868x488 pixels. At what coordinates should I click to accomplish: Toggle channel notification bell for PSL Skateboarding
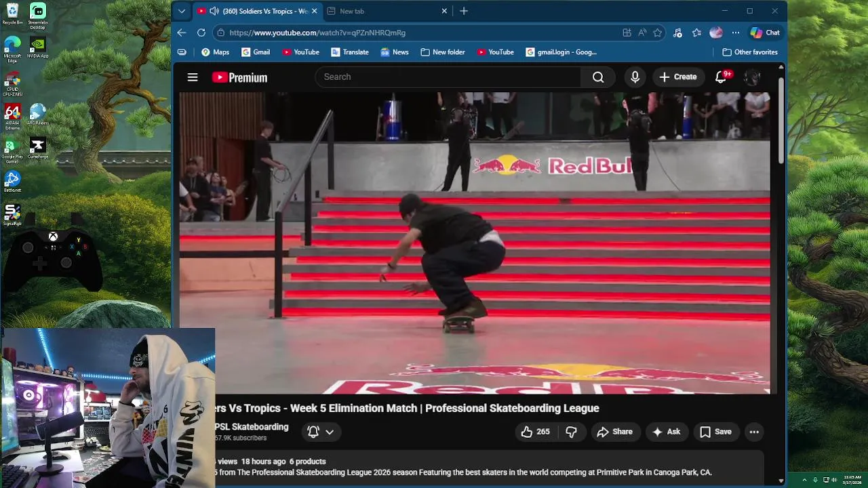pyautogui.click(x=313, y=432)
